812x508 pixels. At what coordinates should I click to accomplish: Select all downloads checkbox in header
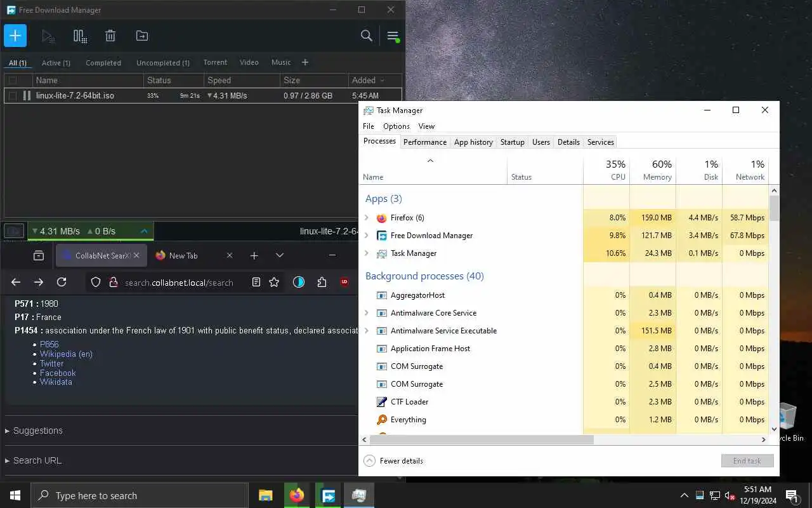coord(13,81)
